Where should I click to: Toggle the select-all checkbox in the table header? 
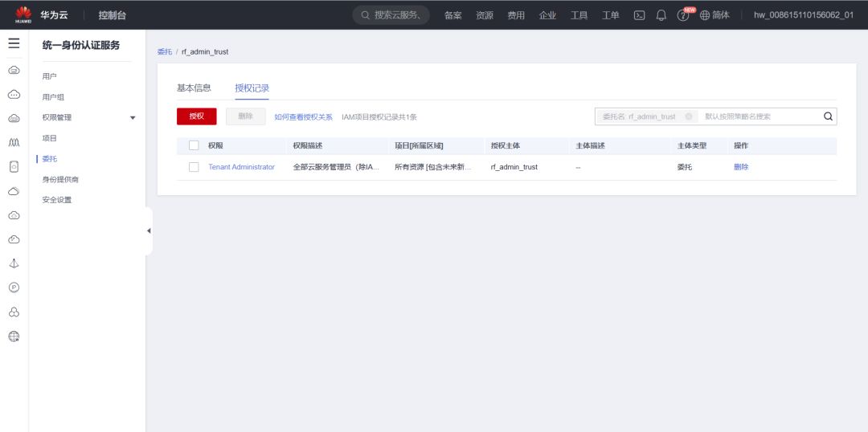(194, 145)
